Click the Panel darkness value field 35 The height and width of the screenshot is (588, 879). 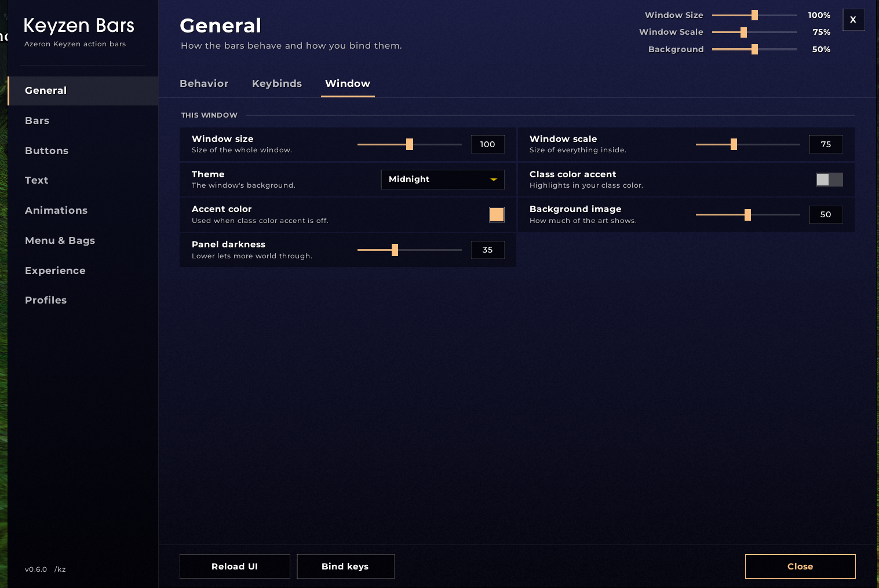(x=488, y=250)
